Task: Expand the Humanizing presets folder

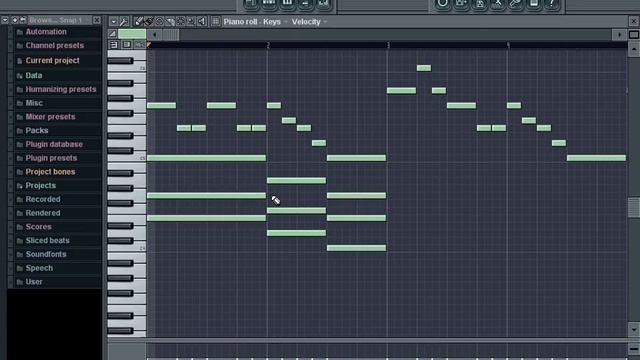Action: click(x=61, y=89)
